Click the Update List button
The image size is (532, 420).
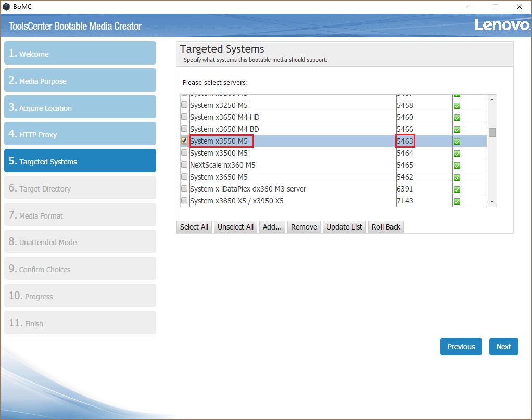tap(344, 227)
